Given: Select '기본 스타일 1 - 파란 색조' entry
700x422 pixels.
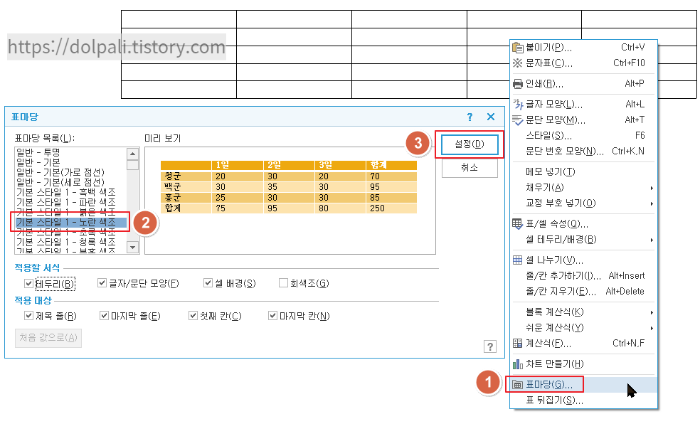Looking at the screenshot, I should [x=66, y=202].
